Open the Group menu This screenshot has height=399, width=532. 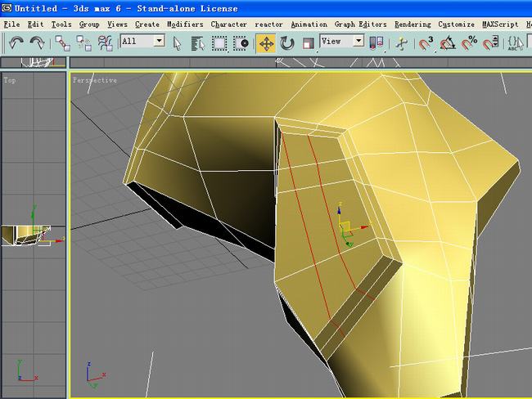(x=89, y=25)
